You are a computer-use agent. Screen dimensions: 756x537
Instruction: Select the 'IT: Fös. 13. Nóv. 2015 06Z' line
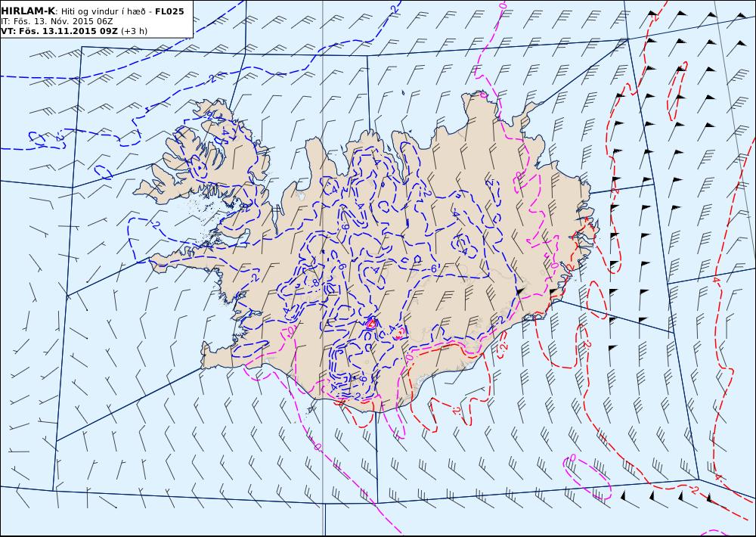point(57,21)
